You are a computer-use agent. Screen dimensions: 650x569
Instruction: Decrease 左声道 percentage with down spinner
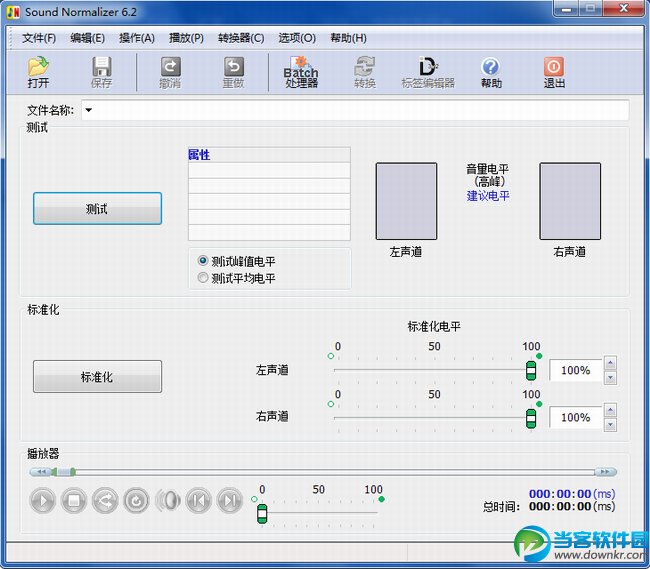click(x=610, y=378)
